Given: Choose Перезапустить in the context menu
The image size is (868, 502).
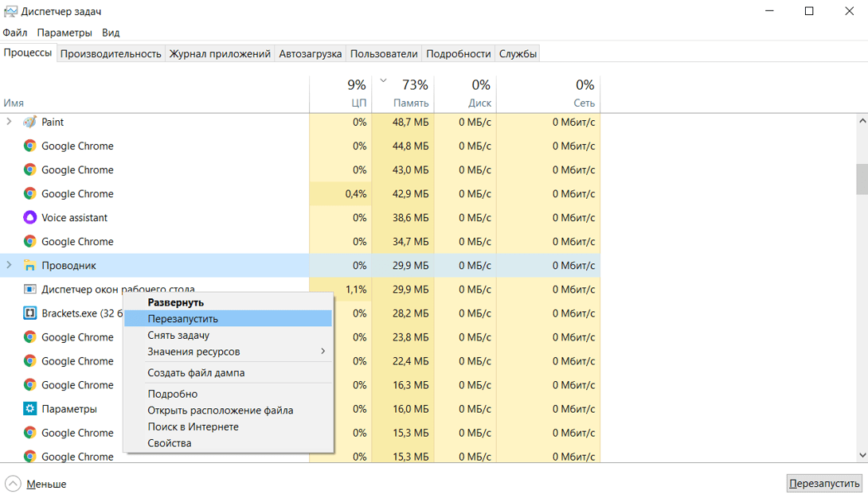Looking at the screenshot, I should (182, 319).
